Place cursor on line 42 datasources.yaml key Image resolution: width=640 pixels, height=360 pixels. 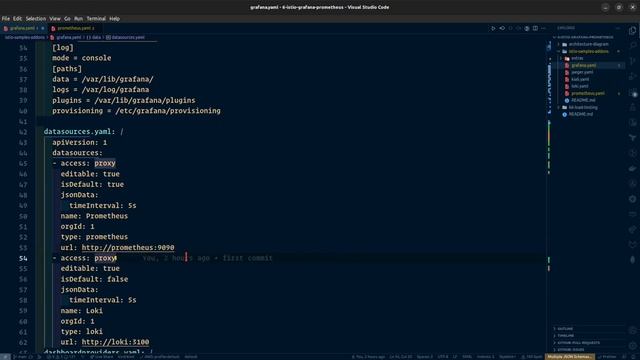point(79,131)
